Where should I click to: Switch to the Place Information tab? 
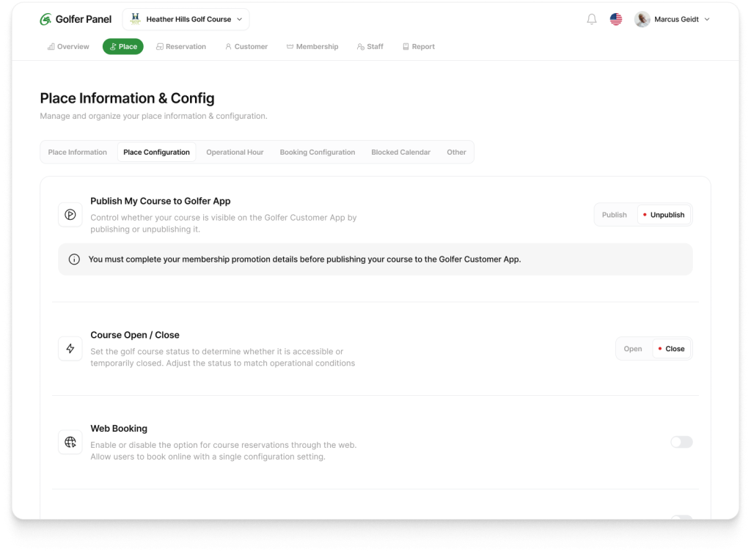click(x=78, y=152)
